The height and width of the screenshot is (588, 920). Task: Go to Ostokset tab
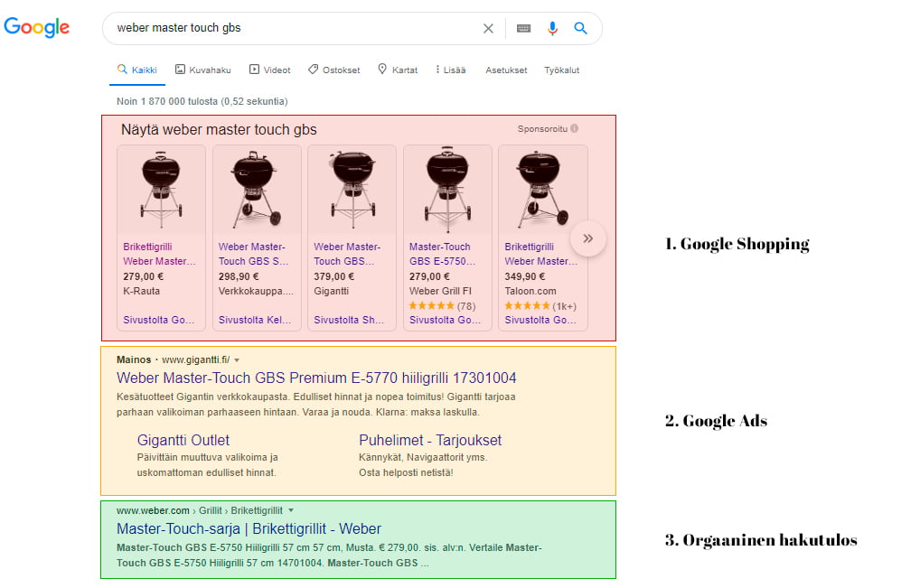point(333,70)
